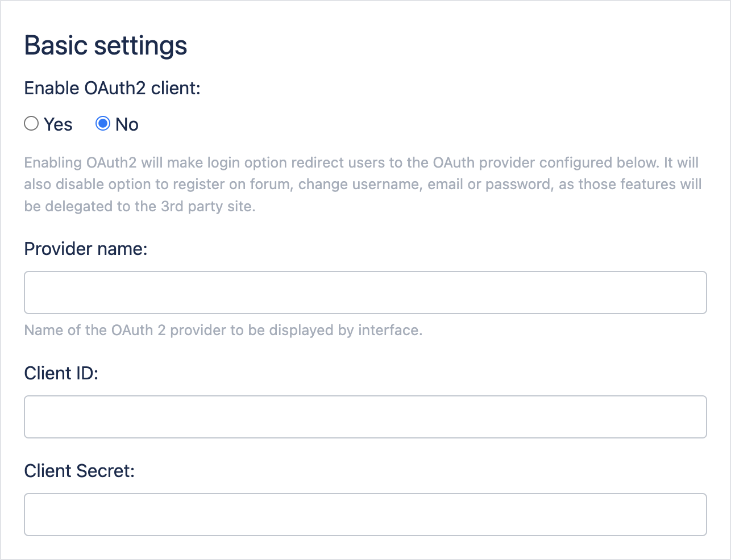Viewport: 731px width, 560px height.
Task: Click the "Yes" text label
Action: (x=58, y=124)
